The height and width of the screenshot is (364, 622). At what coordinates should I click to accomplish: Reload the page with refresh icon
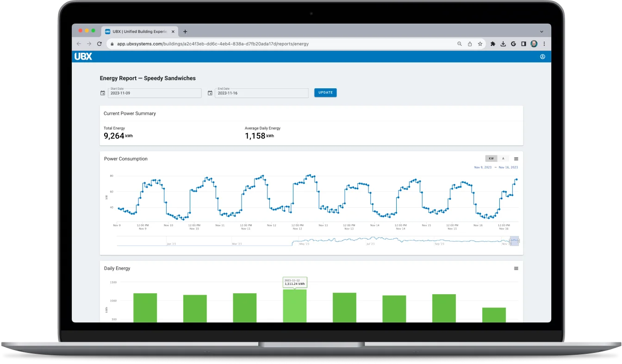click(x=99, y=44)
